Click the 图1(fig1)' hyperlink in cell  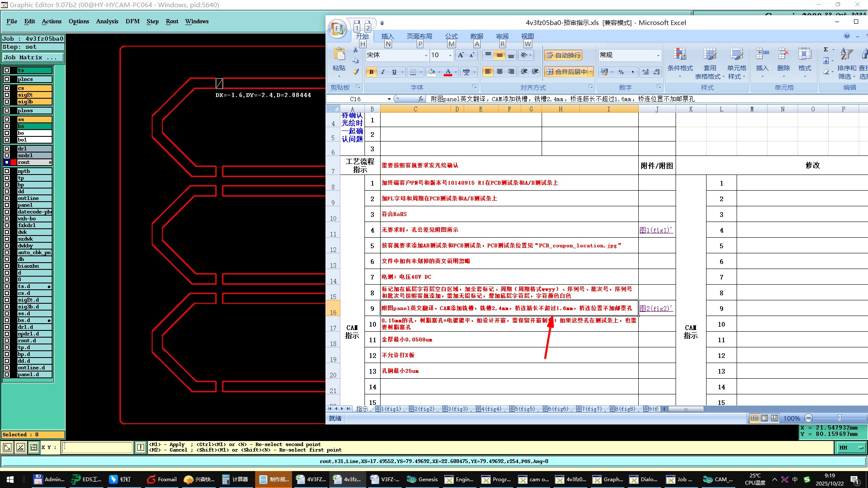pyautogui.click(x=656, y=230)
